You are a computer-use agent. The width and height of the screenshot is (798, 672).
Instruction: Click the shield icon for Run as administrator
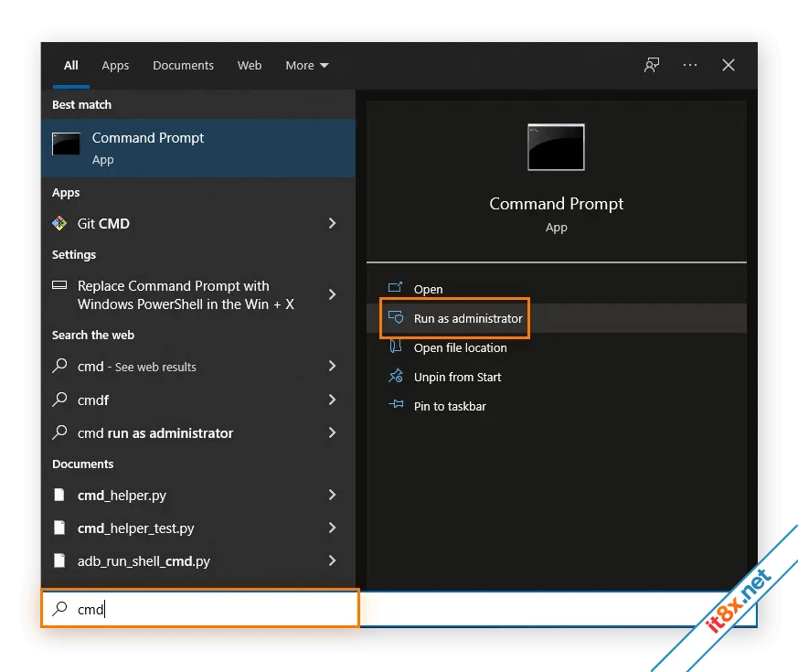pyautogui.click(x=396, y=317)
